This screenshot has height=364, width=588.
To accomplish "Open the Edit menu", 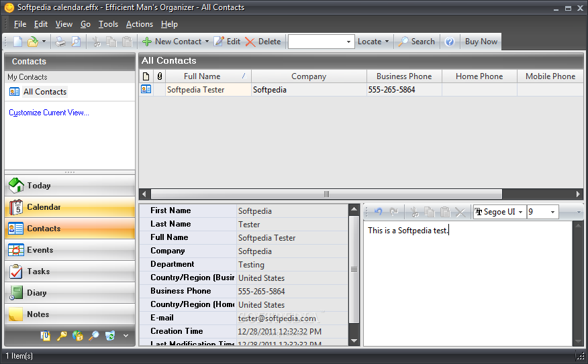I will coord(40,24).
